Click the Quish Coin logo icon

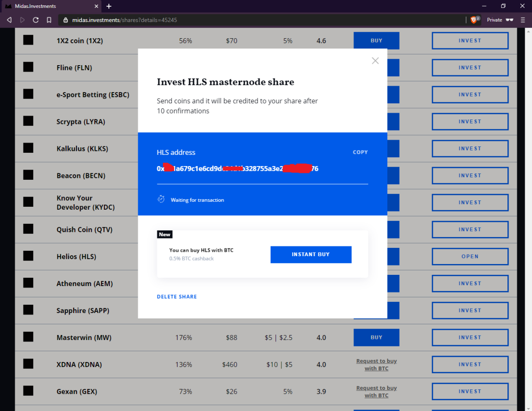click(x=28, y=229)
